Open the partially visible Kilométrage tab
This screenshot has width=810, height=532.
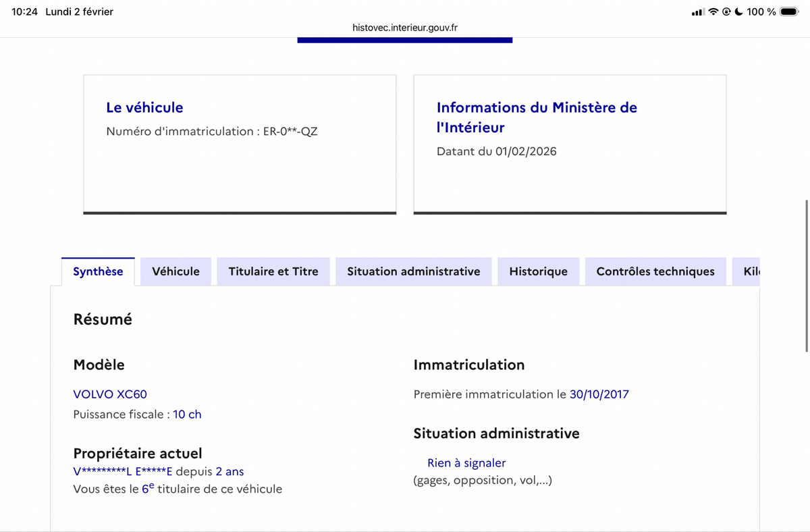click(746, 271)
